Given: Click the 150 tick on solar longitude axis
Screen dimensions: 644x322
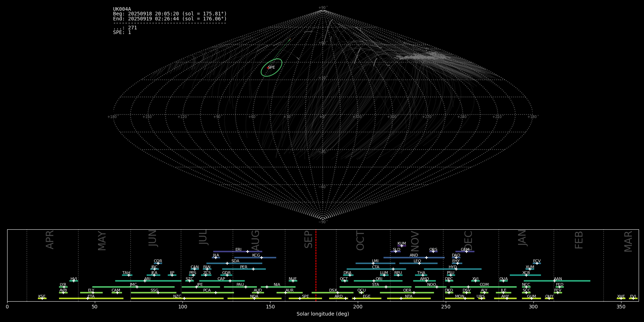Looking at the screenshot, I should coord(270,307).
